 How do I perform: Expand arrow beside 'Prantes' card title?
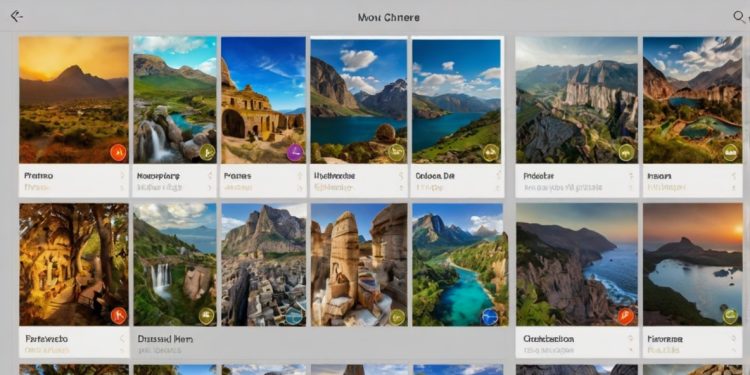(x=300, y=176)
